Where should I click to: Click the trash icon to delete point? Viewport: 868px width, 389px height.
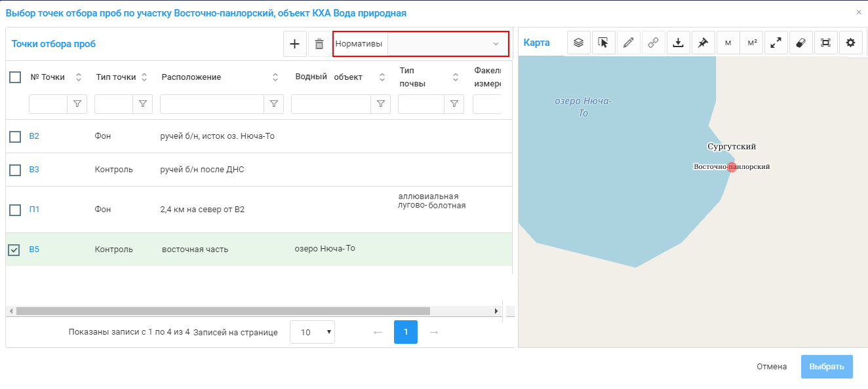point(319,44)
